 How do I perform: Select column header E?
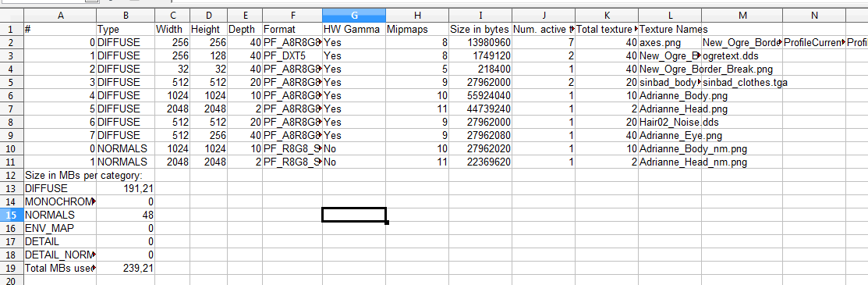(245, 16)
